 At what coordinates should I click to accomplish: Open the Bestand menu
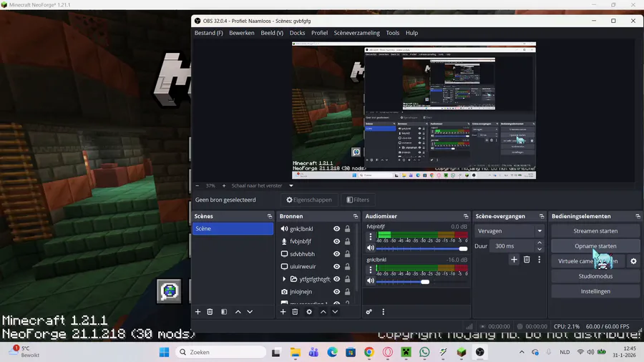pos(209,33)
